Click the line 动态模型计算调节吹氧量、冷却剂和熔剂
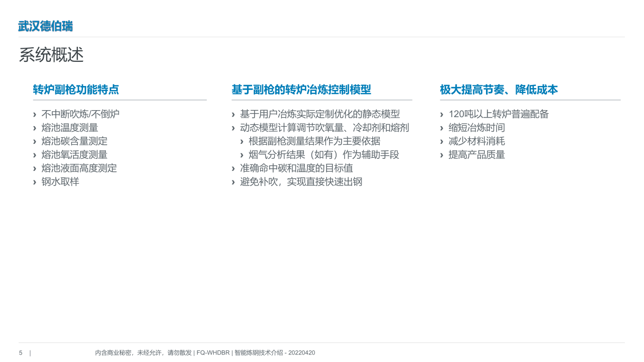 [325, 128]
